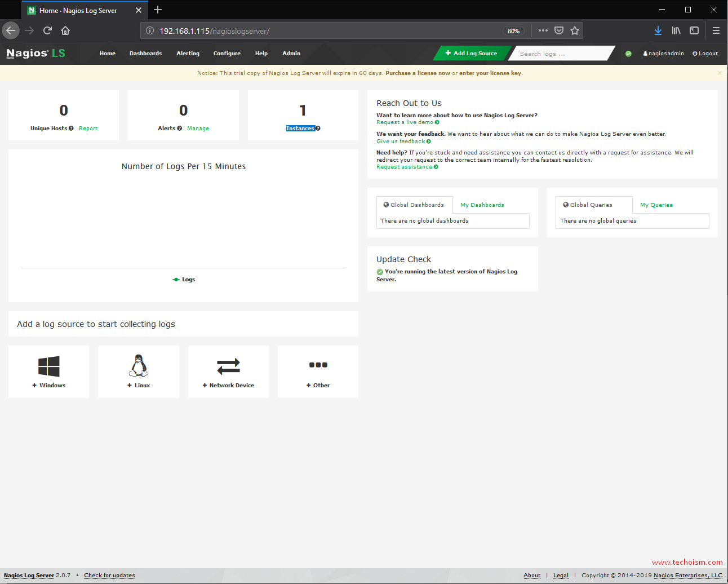Open a new browser tab with plus
This screenshot has height=584, width=728.
(158, 10)
